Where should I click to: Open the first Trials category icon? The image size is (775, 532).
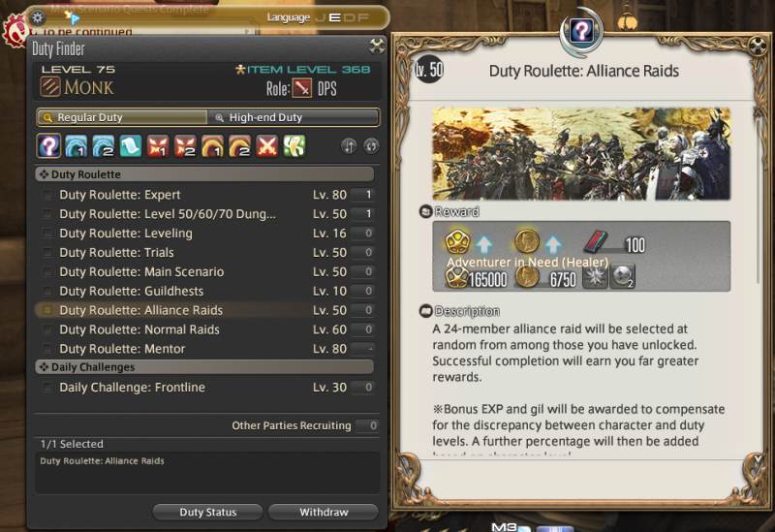tap(158, 146)
